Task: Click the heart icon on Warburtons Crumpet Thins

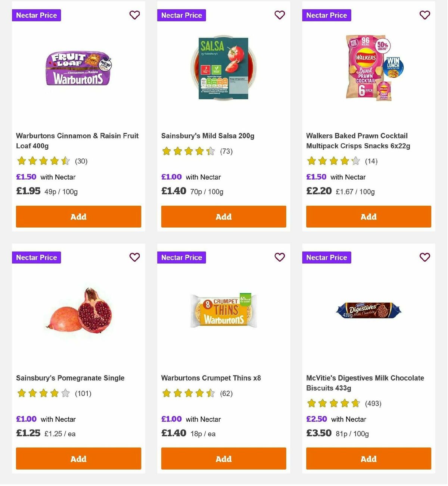Action: pyautogui.click(x=280, y=257)
